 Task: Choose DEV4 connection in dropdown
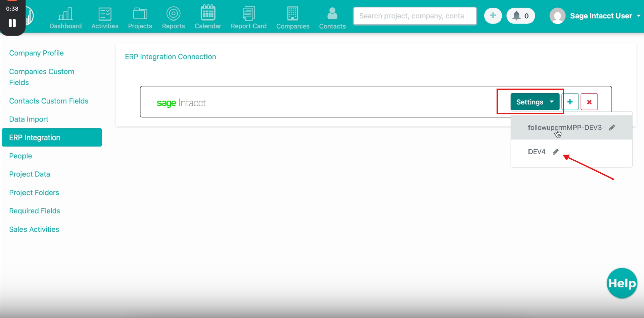[536, 152]
